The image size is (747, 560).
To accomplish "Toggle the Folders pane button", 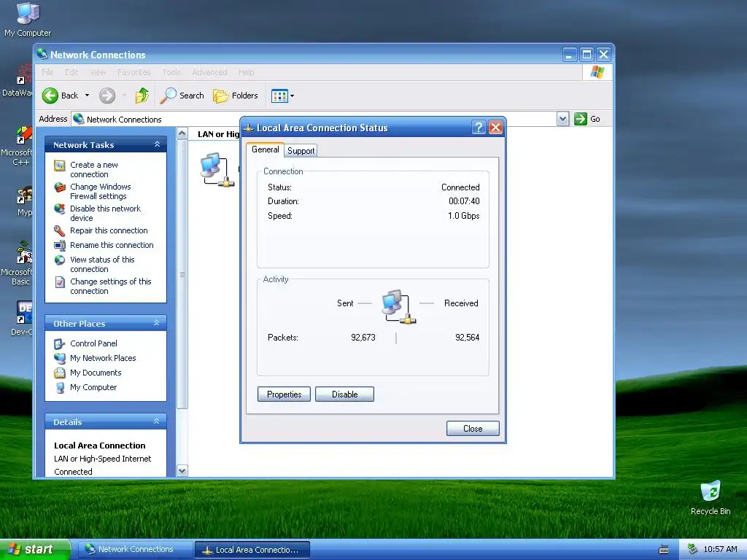I will [236, 96].
